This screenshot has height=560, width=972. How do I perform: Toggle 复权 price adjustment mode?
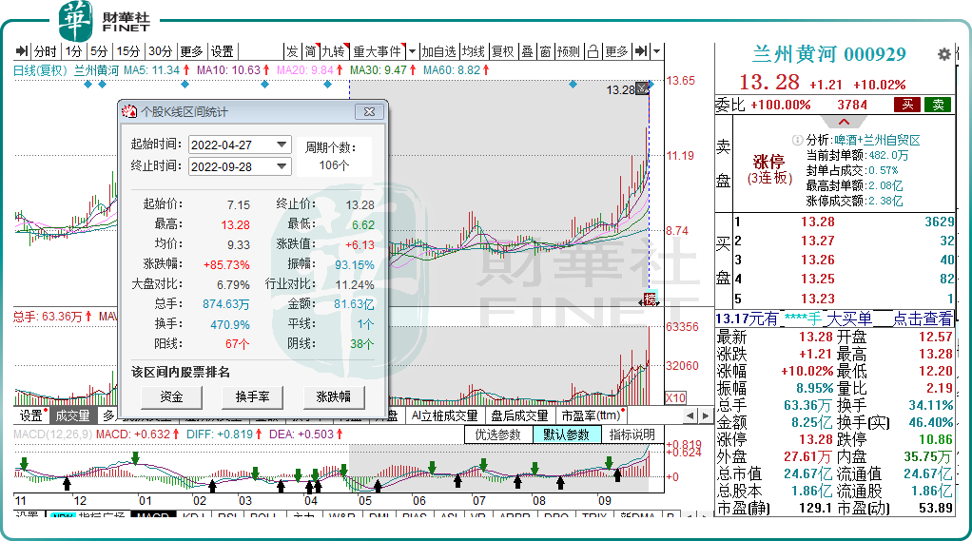[501, 53]
